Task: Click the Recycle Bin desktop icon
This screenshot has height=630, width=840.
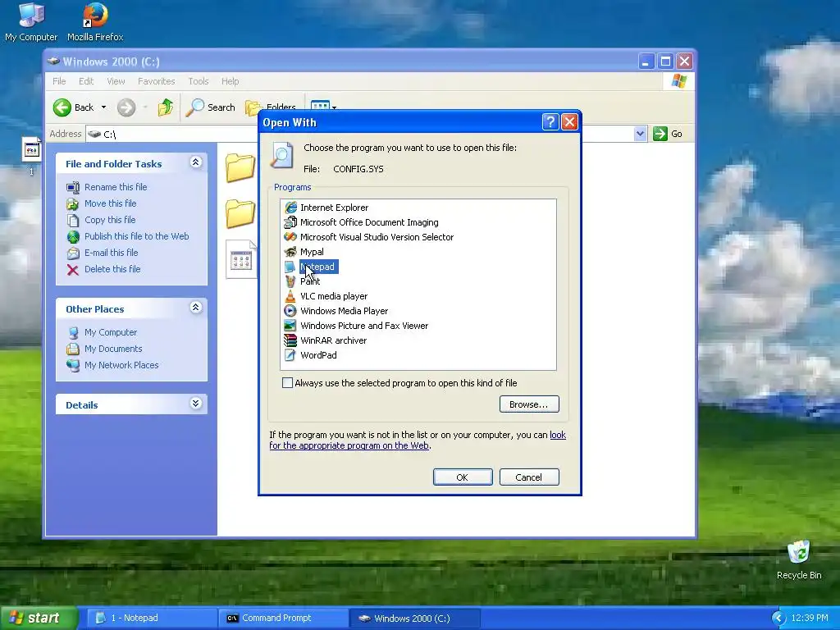Action: tap(799, 560)
